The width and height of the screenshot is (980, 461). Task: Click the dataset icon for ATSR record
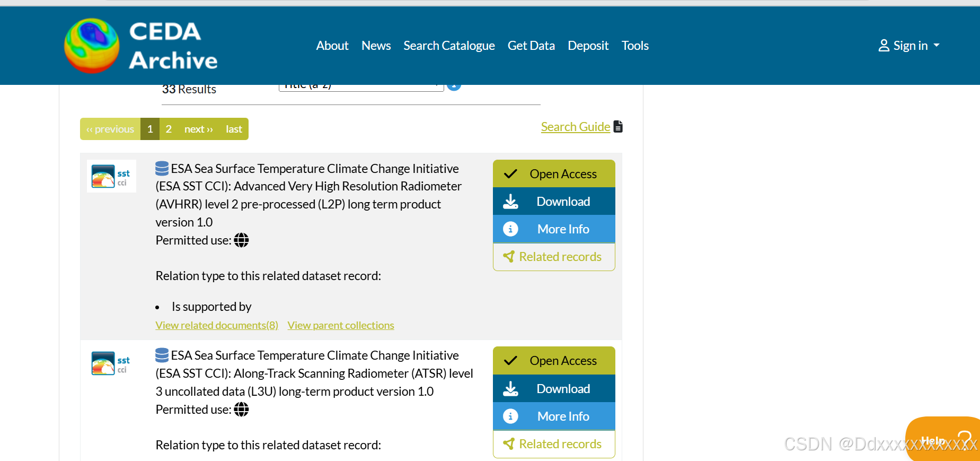[162, 355]
